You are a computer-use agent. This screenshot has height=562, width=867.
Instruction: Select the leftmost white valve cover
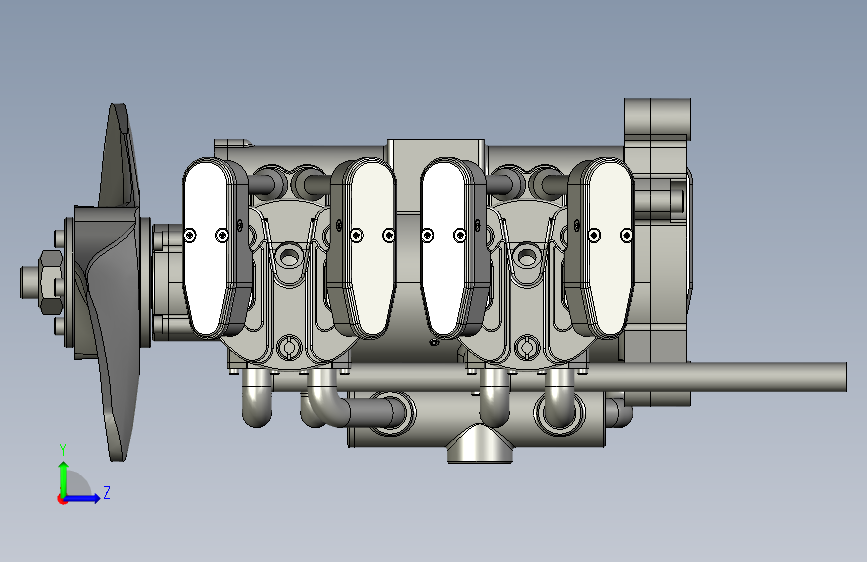[x=205, y=248]
